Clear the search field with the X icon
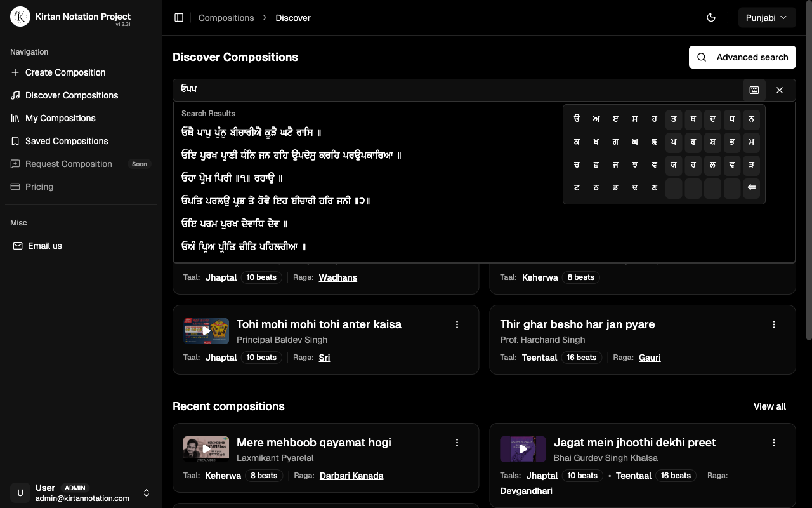This screenshot has height=508, width=812. [780, 90]
